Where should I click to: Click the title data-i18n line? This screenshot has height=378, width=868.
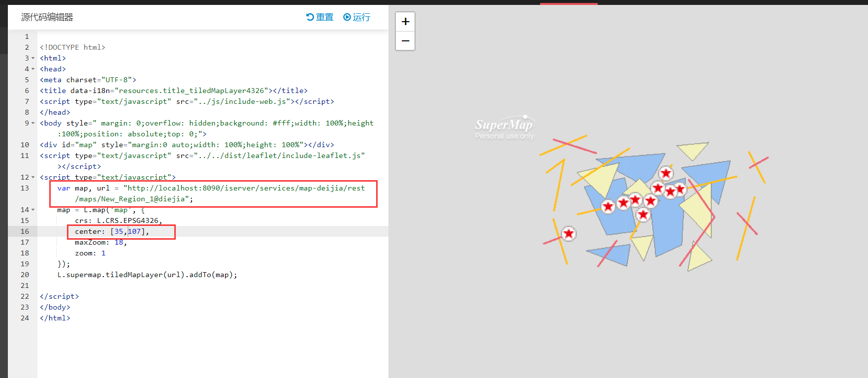174,91
